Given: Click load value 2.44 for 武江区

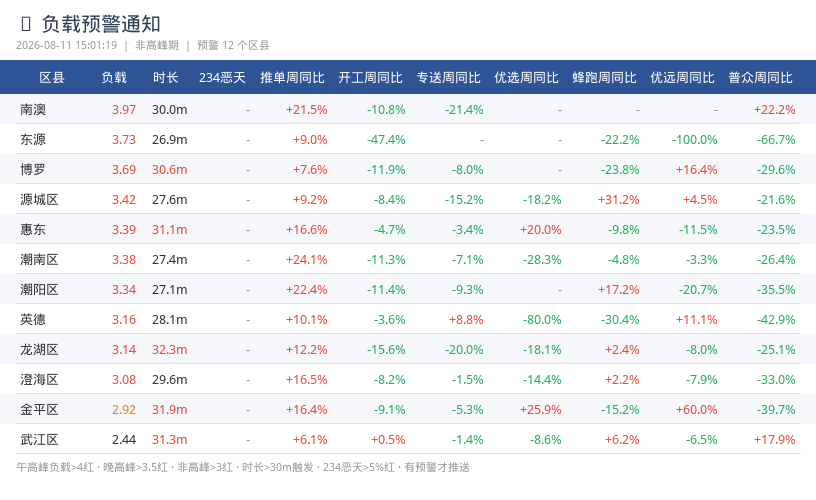Looking at the screenshot, I should [x=124, y=440].
